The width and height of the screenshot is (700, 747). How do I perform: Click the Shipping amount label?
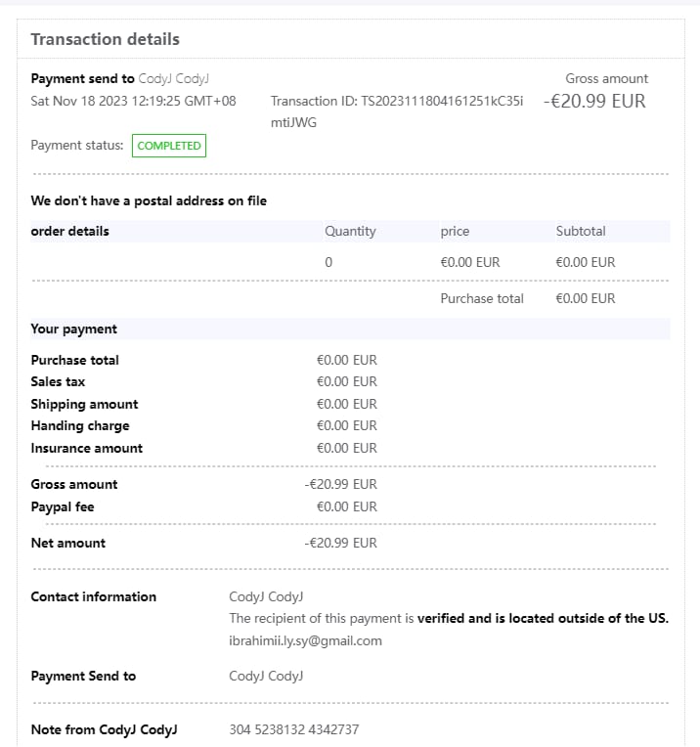[84, 405]
